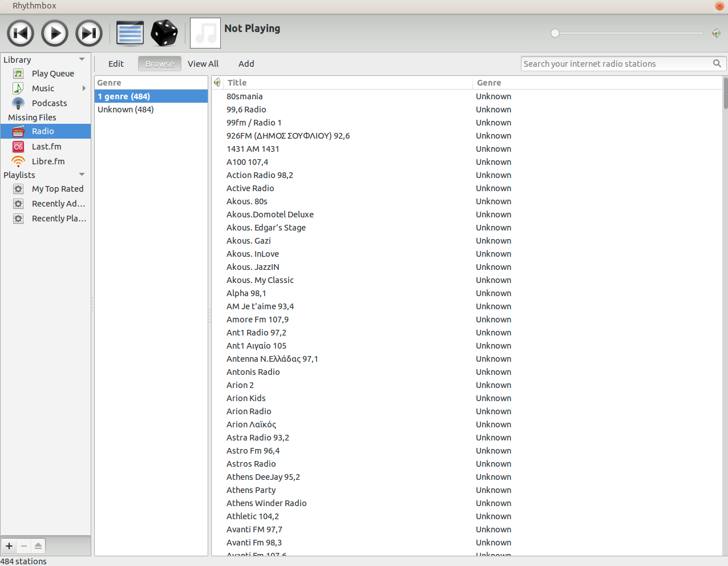Click the eject icon at bottom
Screen dimensions: 728x566
tap(38, 546)
